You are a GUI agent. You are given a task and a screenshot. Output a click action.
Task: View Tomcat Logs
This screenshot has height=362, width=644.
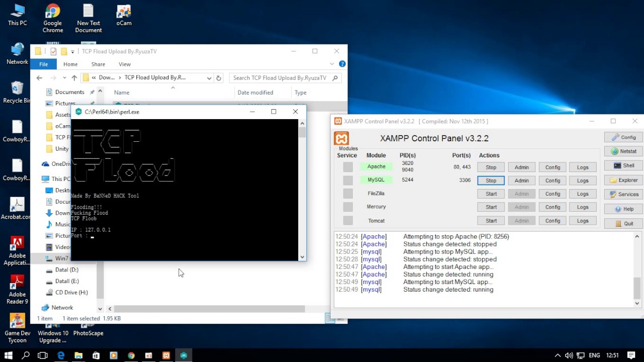(583, 221)
